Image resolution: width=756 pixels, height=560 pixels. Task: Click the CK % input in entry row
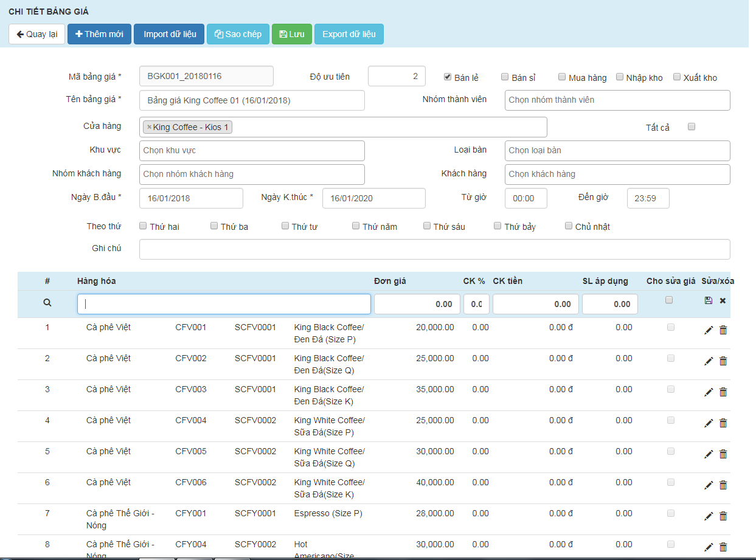pos(476,304)
